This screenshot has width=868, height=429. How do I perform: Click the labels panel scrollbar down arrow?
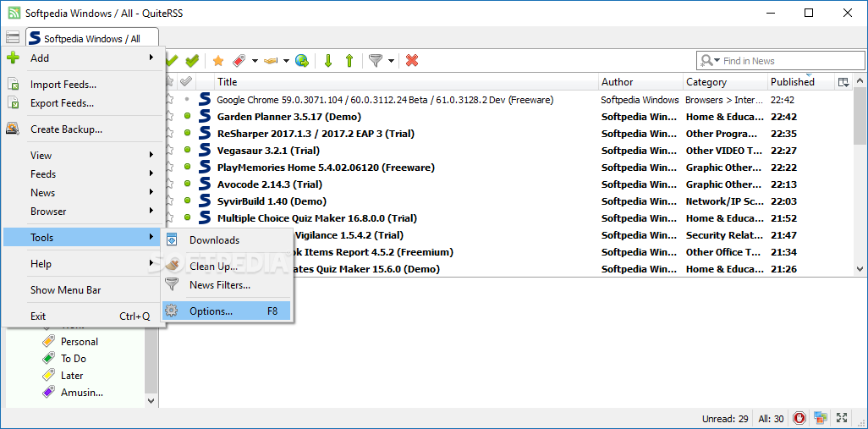pos(151,399)
